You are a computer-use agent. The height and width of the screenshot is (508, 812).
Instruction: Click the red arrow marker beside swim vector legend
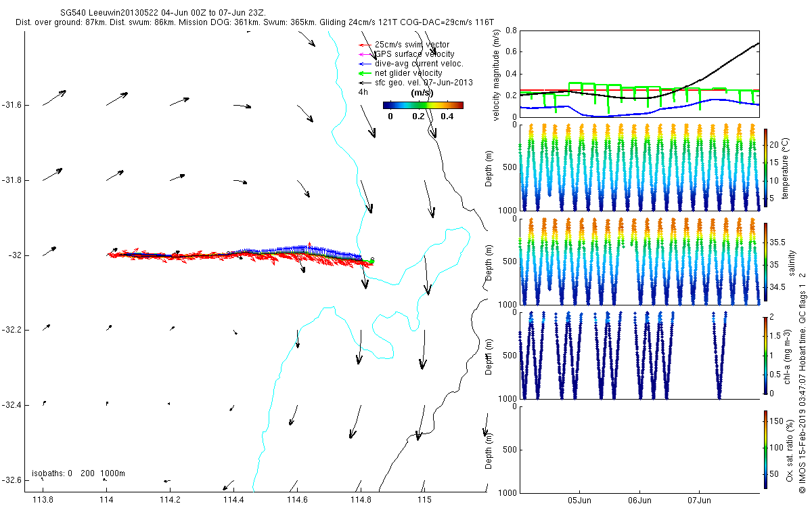pyautogui.click(x=364, y=45)
